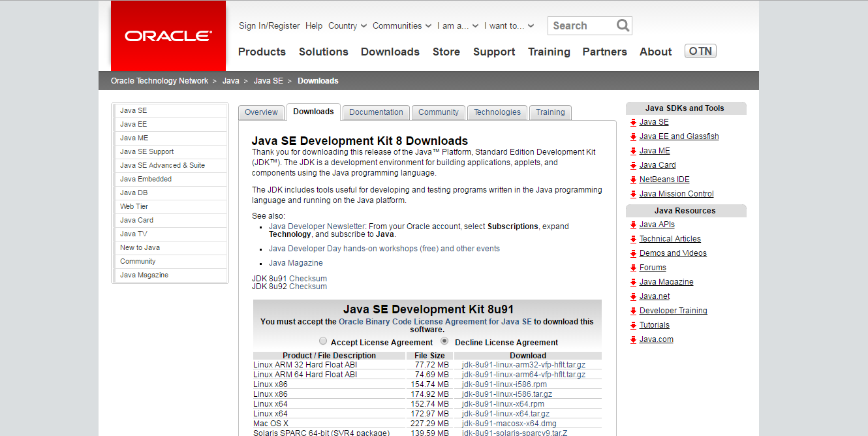The height and width of the screenshot is (436, 868).
Task: Click red arrow beside Java.com
Action: click(633, 339)
